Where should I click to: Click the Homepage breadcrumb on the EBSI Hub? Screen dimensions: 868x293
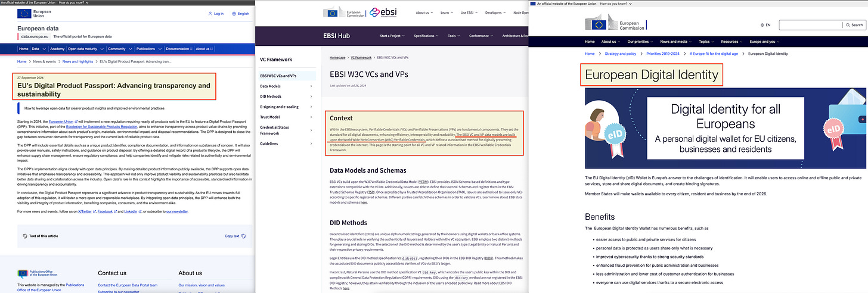pos(339,57)
